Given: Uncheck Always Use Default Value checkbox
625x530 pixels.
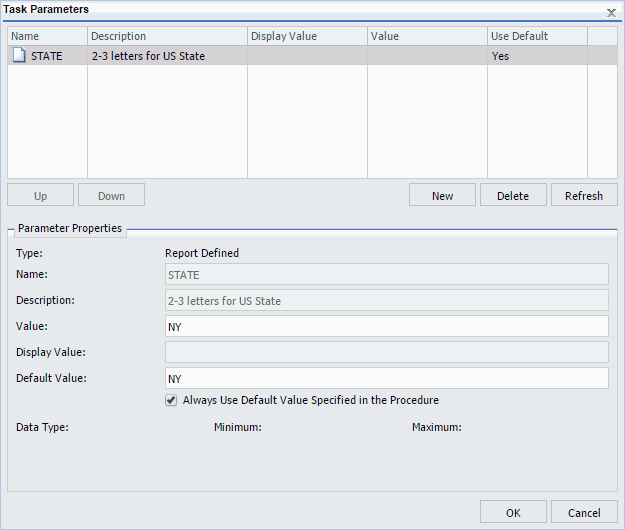Looking at the screenshot, I should click(x=171, y=400).
